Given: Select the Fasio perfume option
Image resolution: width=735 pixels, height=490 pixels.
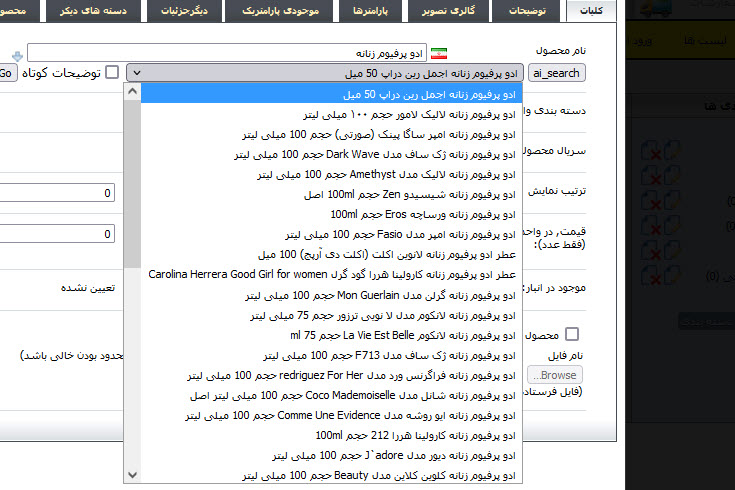Looking at the screenshot, I should click(332, 234).
